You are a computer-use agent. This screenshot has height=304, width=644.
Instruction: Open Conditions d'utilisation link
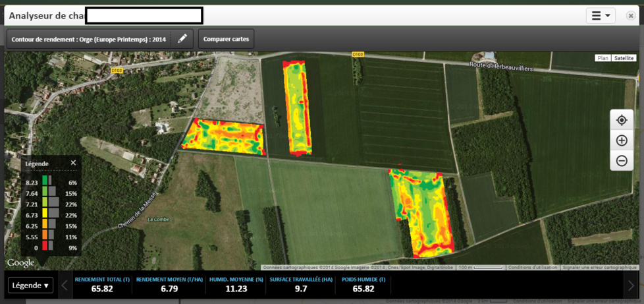click(x=532, y=267)
